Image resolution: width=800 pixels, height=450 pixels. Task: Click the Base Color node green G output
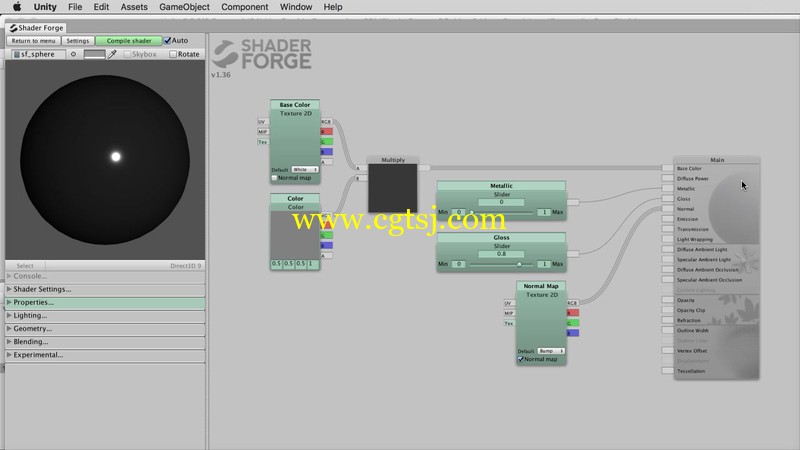327,142
